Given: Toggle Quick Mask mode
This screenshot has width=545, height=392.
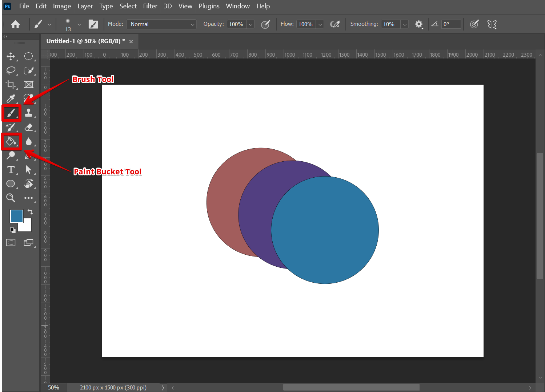Looking at the screenshot, I should (x=11, y=243).
